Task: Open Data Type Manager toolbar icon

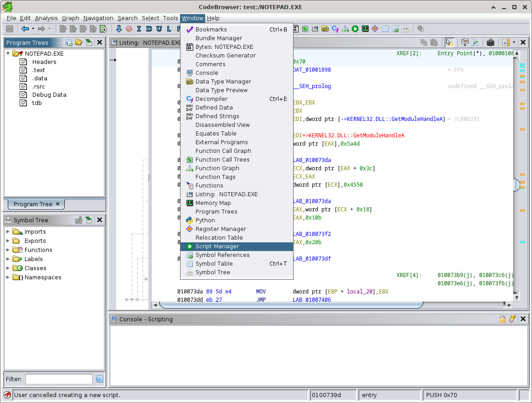Action: coord(325,29)
